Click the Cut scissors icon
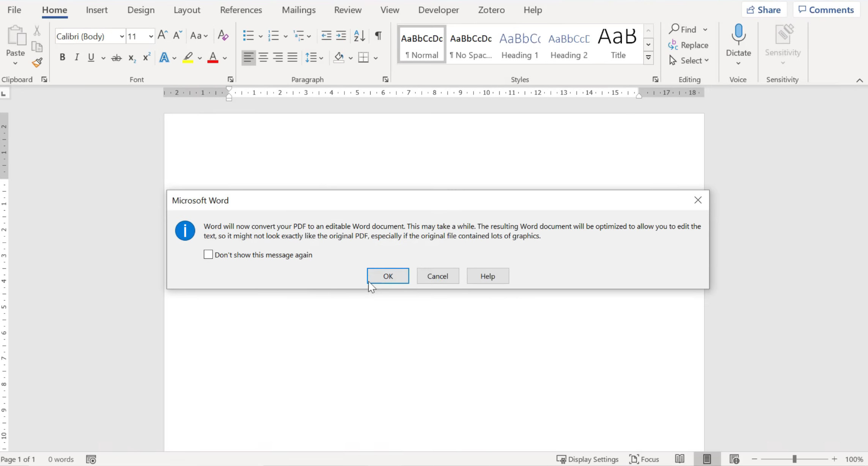868x466 pixels. click(x=37, y=30)
